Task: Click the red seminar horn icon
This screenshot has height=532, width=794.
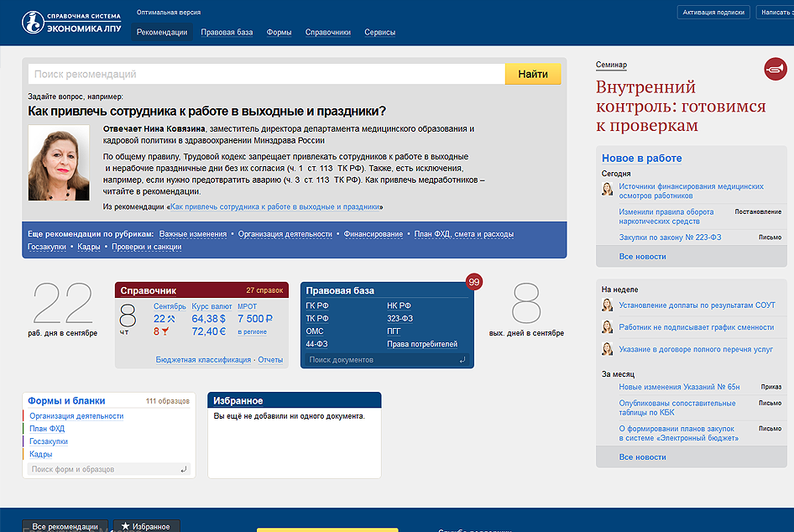Action: 775,69
